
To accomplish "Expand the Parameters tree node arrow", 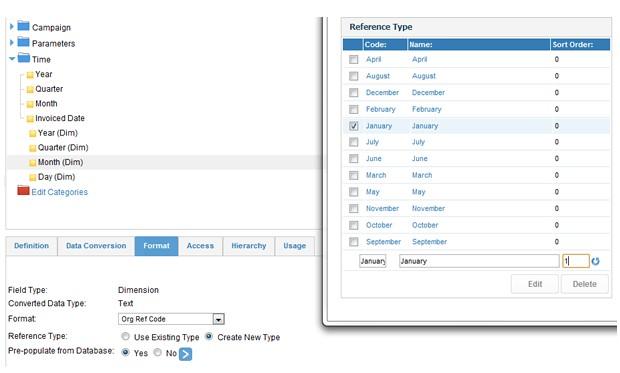I will 11,42.
